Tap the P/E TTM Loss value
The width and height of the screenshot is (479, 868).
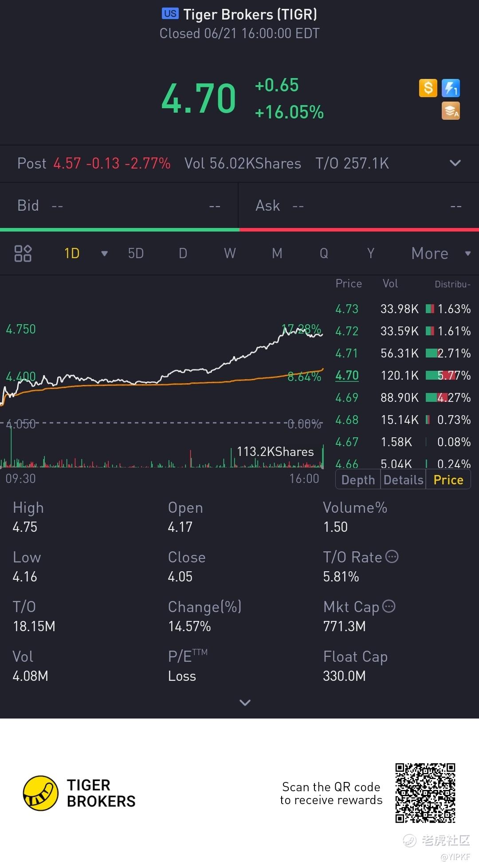point(182,676)
